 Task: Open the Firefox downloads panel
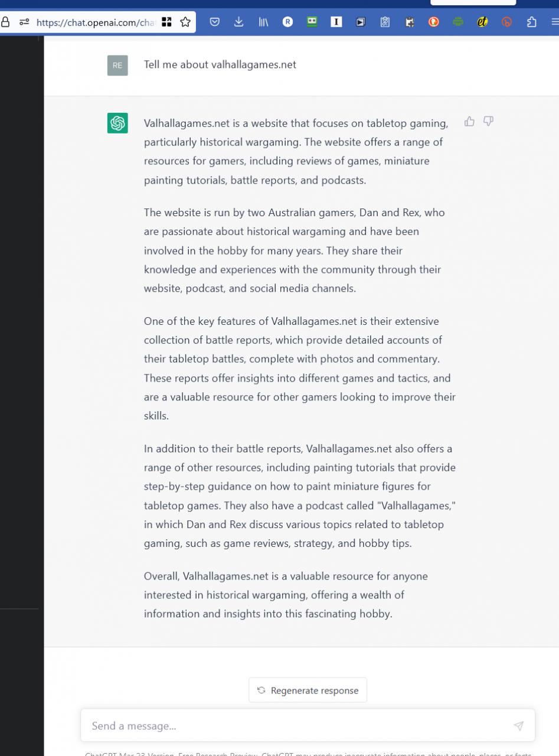point(239,22)
